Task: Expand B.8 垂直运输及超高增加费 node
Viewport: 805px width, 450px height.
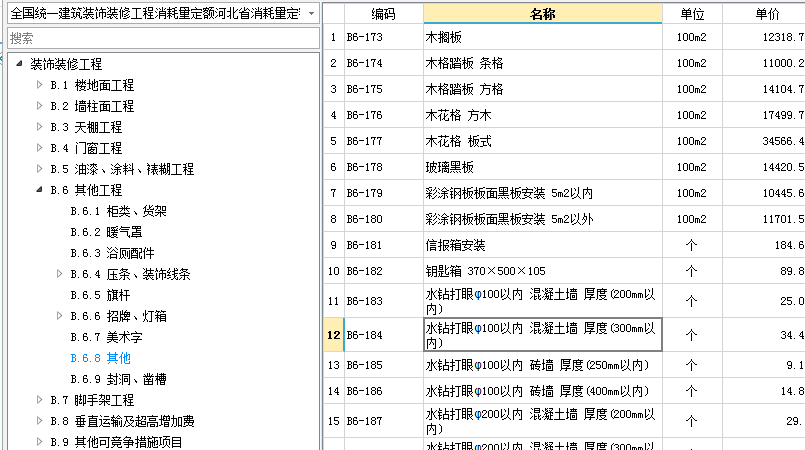Action: [40, 421]
